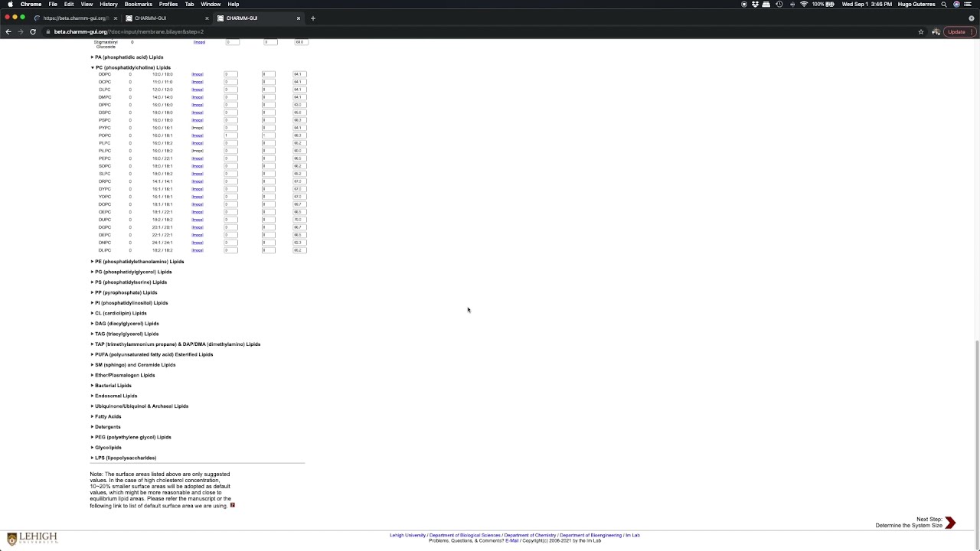Expand the Bacterial Lipids section
Viewport: 980px width, 551px height.
[111, 385]
